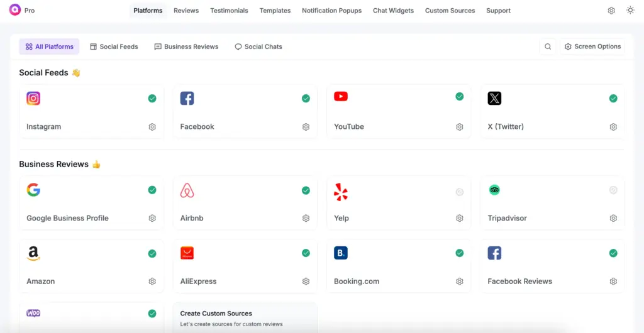Click the Facebook Reviews logo icon
Screen dimensions: 644x333
[x=494, y=253]
